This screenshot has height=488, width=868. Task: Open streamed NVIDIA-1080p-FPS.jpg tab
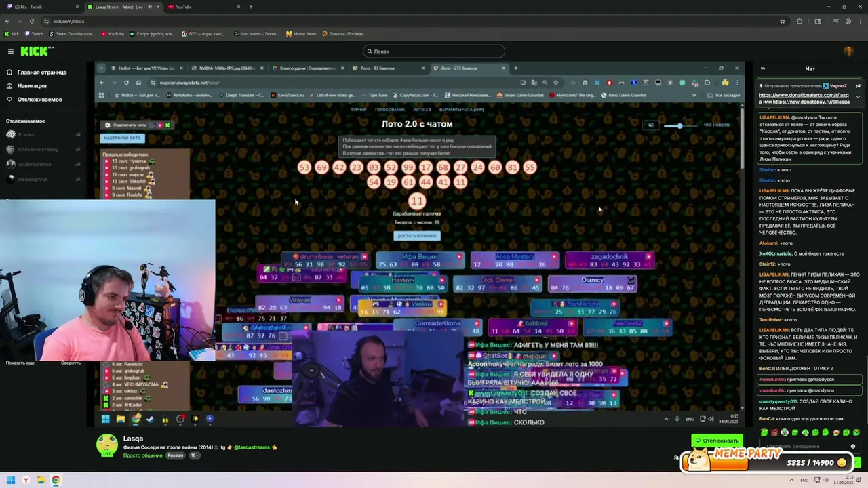[x=227, y=68]
